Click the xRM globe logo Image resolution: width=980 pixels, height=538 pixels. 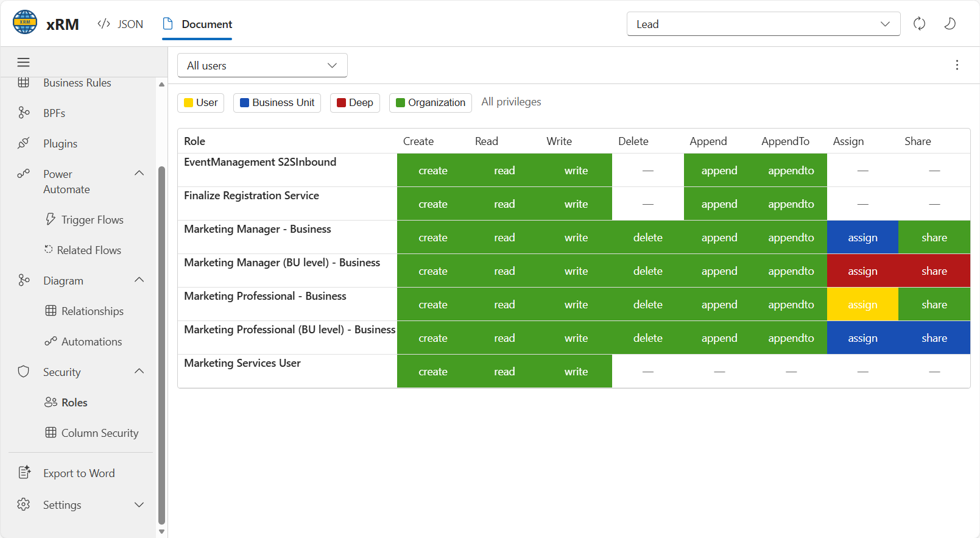click(25, 23)
